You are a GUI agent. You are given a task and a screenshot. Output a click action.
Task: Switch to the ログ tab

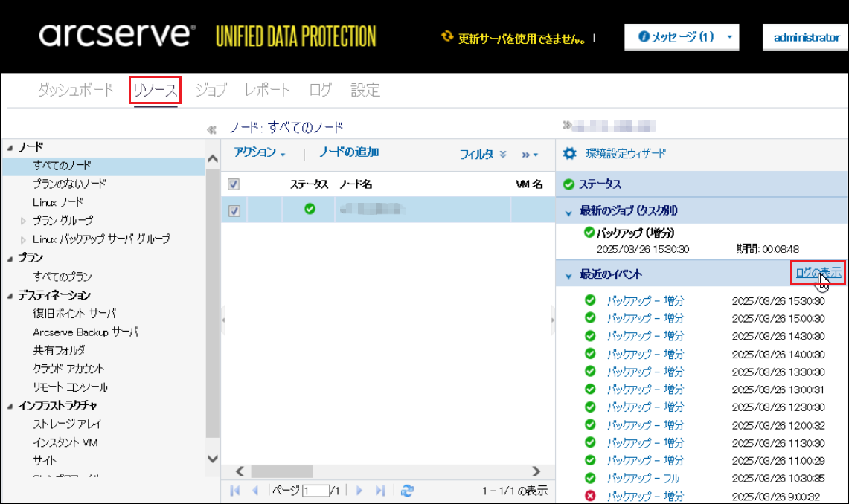pos(321,90)
